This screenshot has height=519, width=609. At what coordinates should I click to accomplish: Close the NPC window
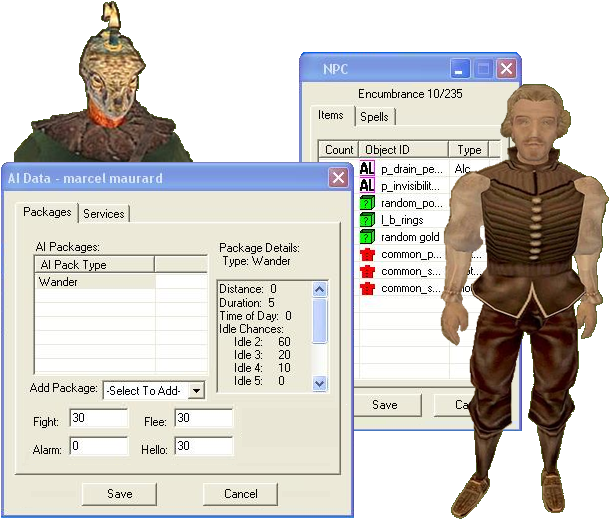[506, 69]
